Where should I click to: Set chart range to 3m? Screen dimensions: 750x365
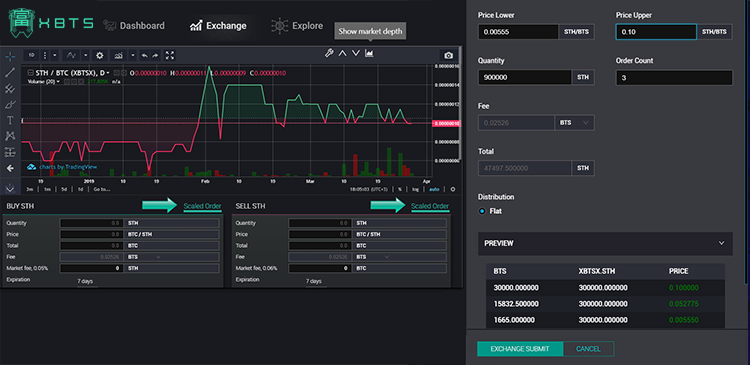click(x=30, y=189)
